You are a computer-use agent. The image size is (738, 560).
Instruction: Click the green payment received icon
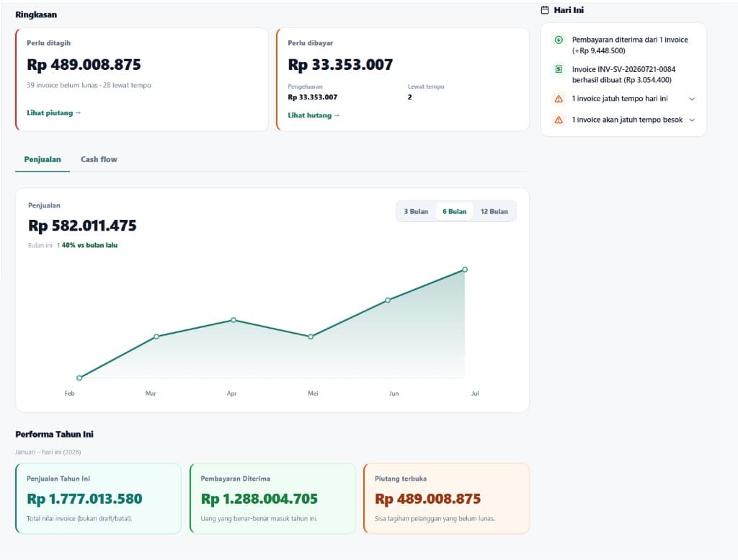[x=559, y=40]
